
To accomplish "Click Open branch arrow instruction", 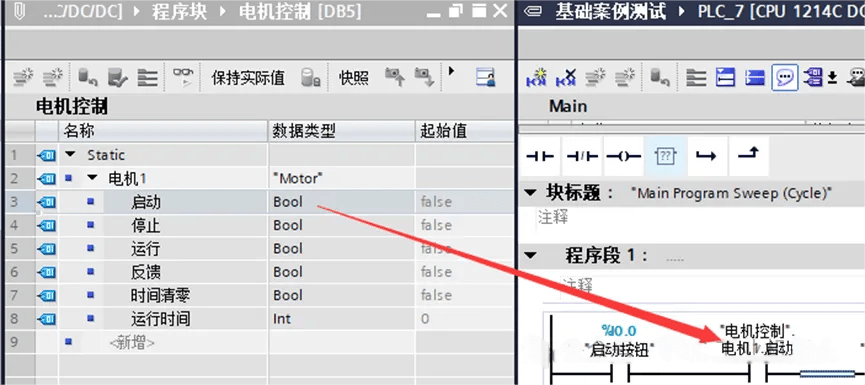I will 707,157.
